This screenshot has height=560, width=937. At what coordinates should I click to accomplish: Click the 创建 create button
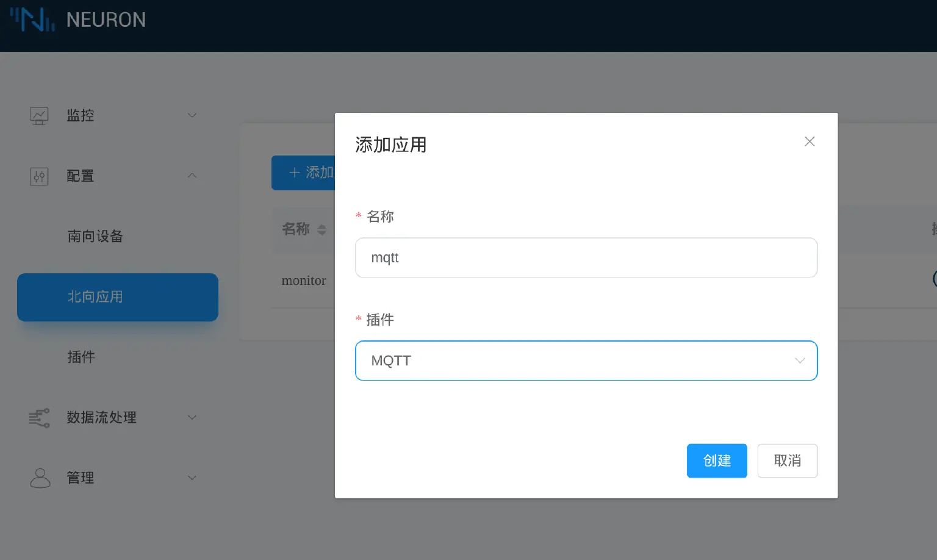point(717,461)
